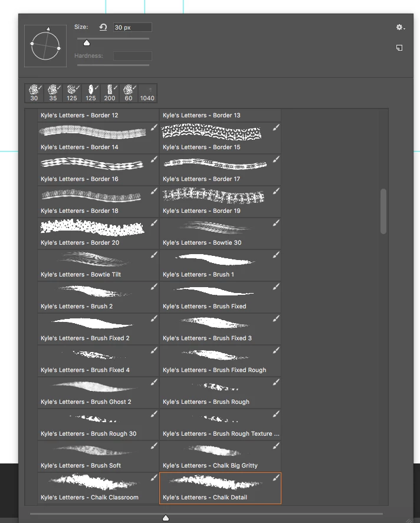Choose the Brush Fixed 4 preset
420x523 pixels.
(x=98, y=361)
